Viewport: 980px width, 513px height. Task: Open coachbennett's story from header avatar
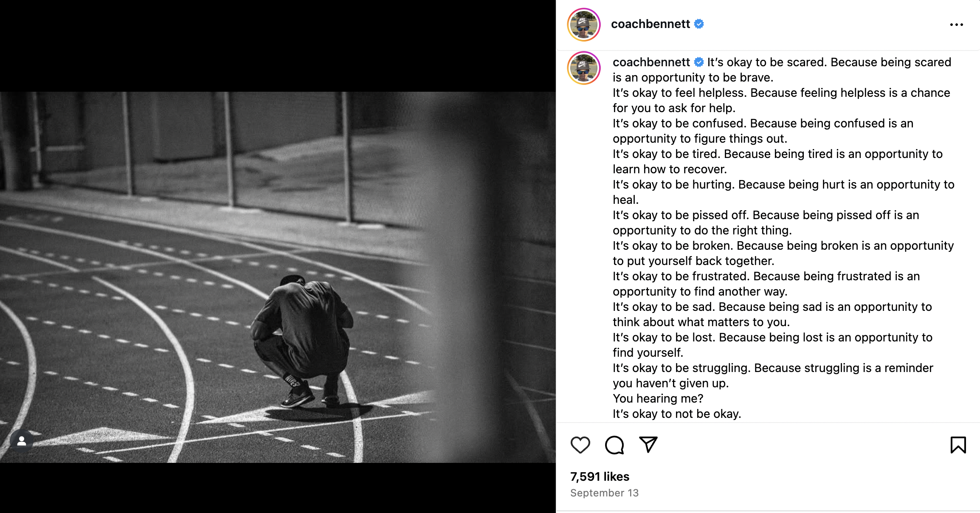(x=583, y=25)
